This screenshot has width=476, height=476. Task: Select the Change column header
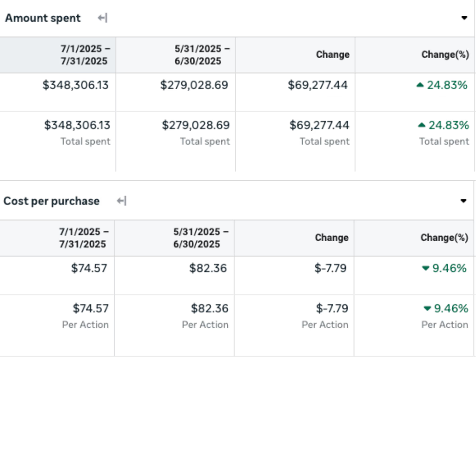(332, 54)
